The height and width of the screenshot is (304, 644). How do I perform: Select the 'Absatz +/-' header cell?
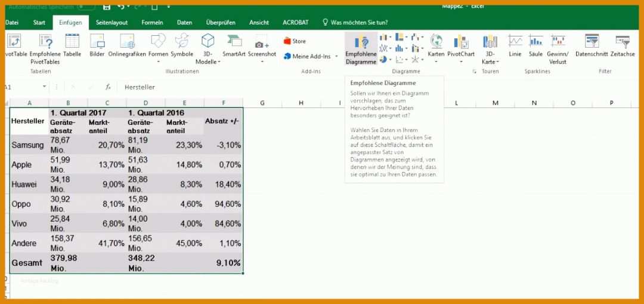(224, 121)
